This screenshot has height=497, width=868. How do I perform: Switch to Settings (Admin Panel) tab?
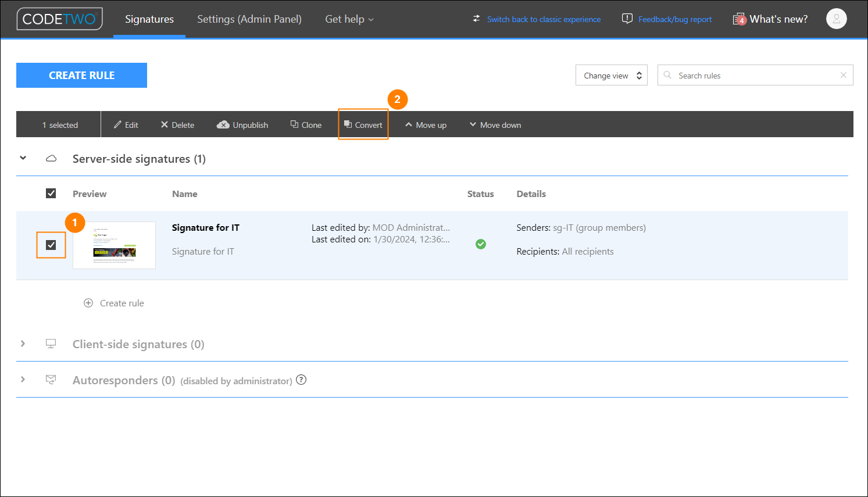pos(249,19)
